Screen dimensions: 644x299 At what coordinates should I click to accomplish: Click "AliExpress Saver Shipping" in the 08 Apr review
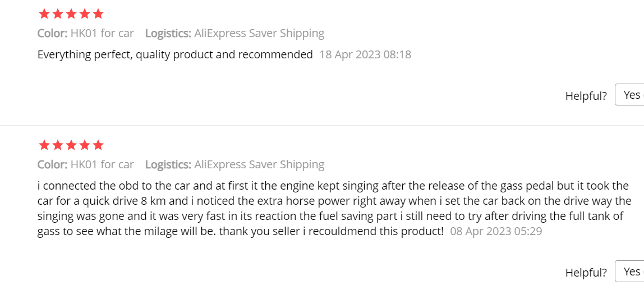click(x=259, y=165)
